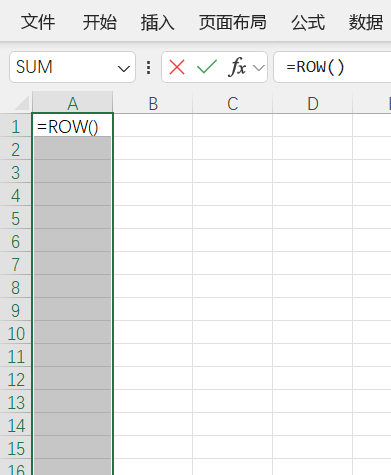Select the row 8 header
391x475 pixels.
pos(16,287)
